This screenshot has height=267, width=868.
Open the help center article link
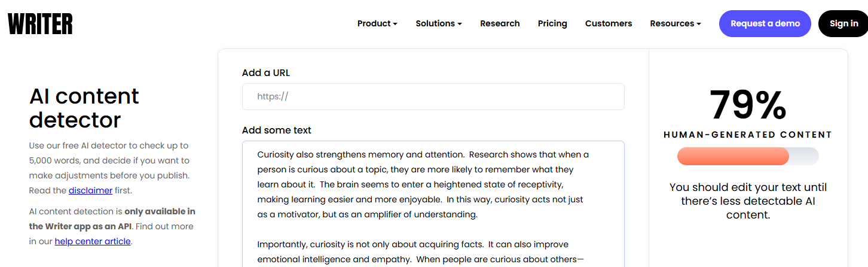[x=93, y=241]
